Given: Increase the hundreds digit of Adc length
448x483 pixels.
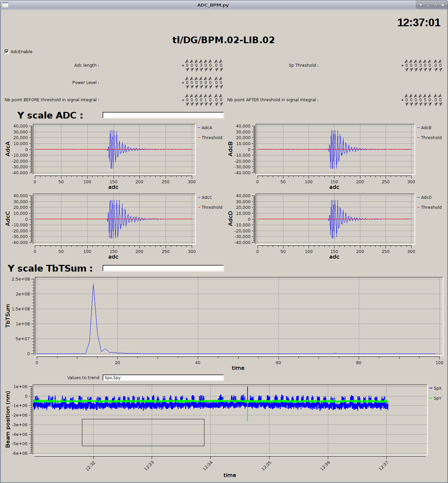Looking at the screenshot, I should coord(201,61).
